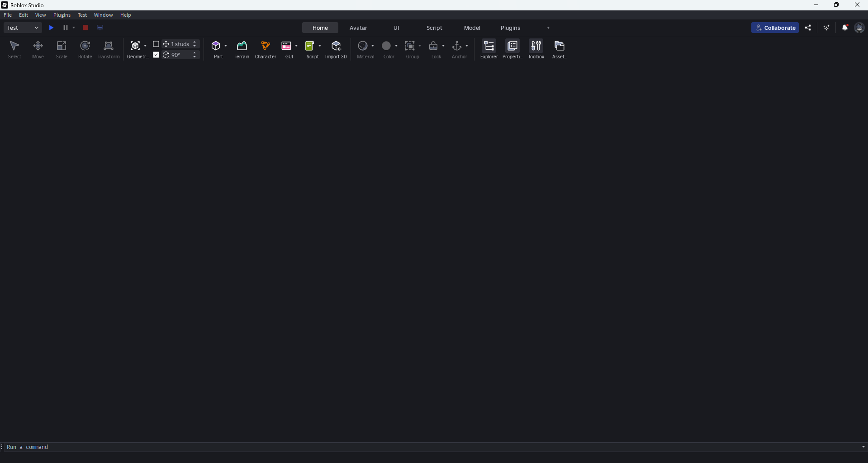Image resolution: width=868 pixels, height=463 pixels.
Task: Activate the Move tool
Action: click(38, 49)
